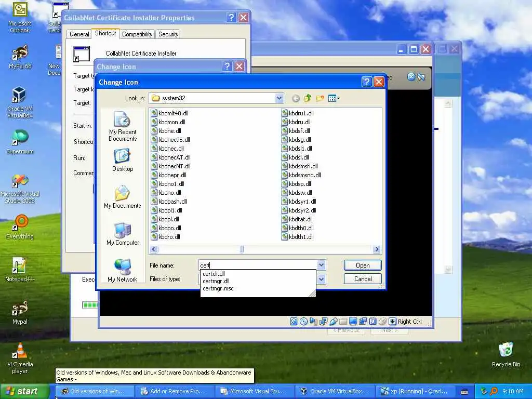The height and width of the screenshot is (399, 532).
Task: Select the file kbdpash.dll
Action: [x=169, y=201]
